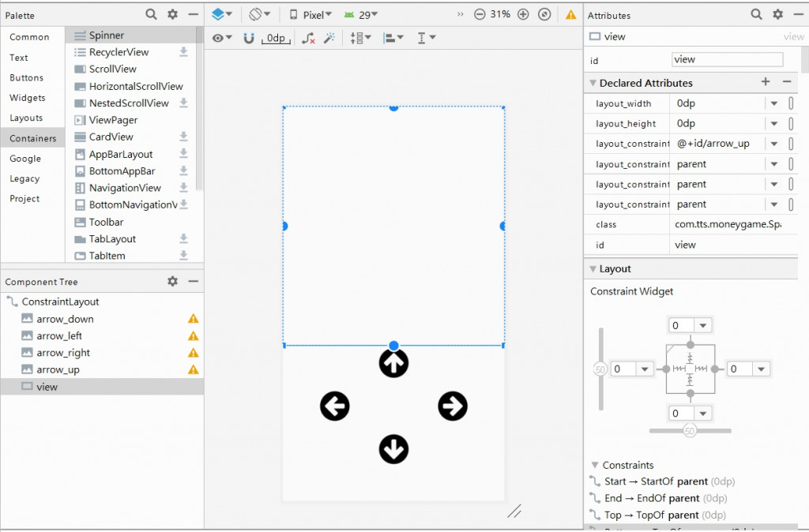Click the horizontal bias slider knob
Image resolution: width=809 pixels, height=532 pixels.
point(690,431)
